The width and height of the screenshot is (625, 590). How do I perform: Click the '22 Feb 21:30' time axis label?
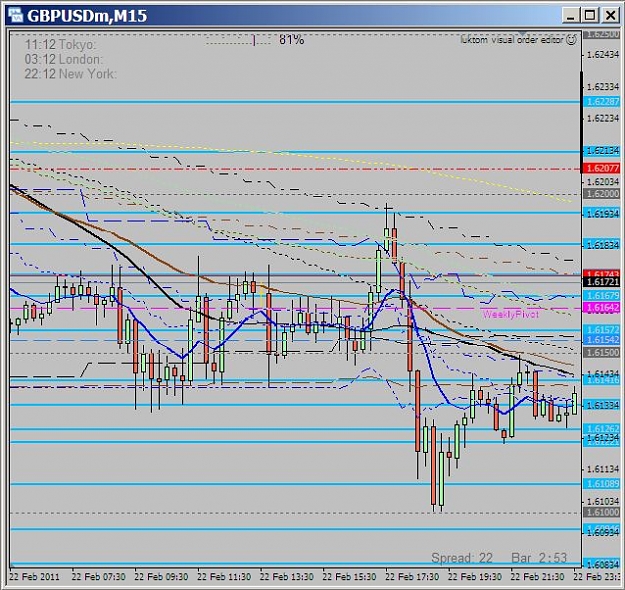pyautogui.click(x=537, y=577)
